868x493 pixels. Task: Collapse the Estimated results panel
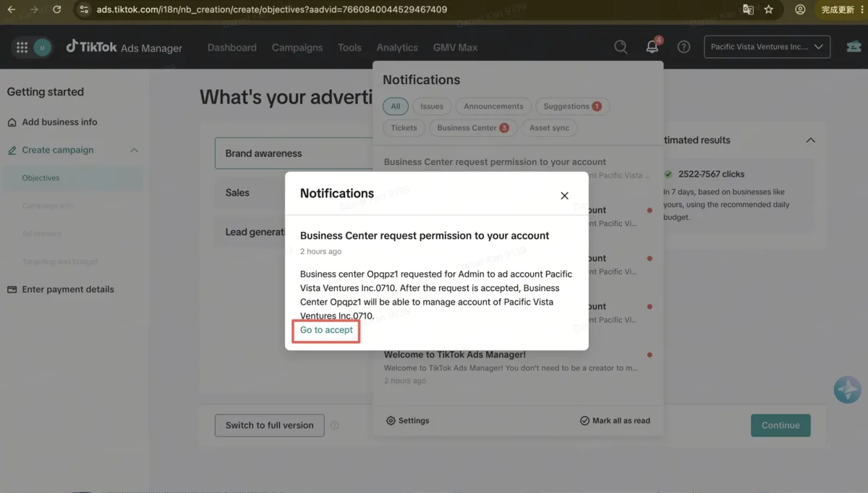tap(810, 140)
